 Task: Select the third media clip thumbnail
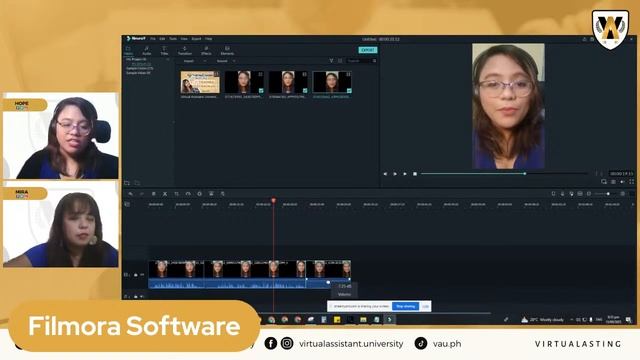[x=288, y=82]
